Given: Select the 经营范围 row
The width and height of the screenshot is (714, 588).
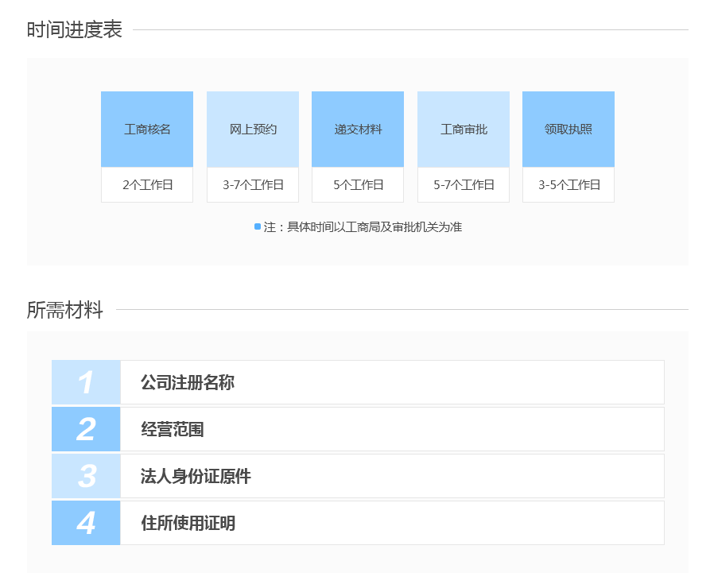Looking at the screenshot, I should 173,430.
